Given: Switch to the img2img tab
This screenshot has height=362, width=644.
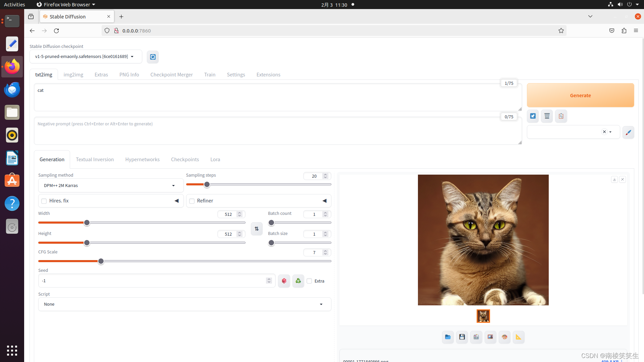Looking at the screenshot, I should point(73,74).
